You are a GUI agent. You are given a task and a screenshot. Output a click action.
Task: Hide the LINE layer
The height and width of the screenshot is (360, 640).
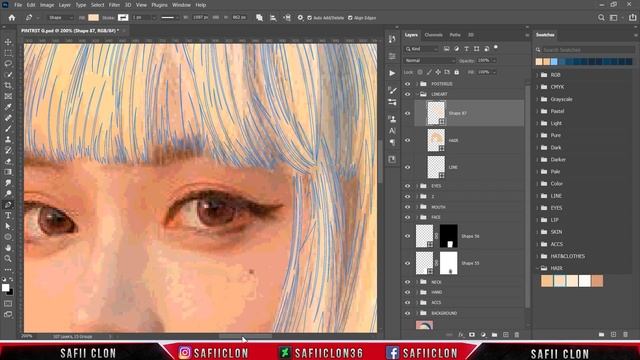(x=407, y=167)
